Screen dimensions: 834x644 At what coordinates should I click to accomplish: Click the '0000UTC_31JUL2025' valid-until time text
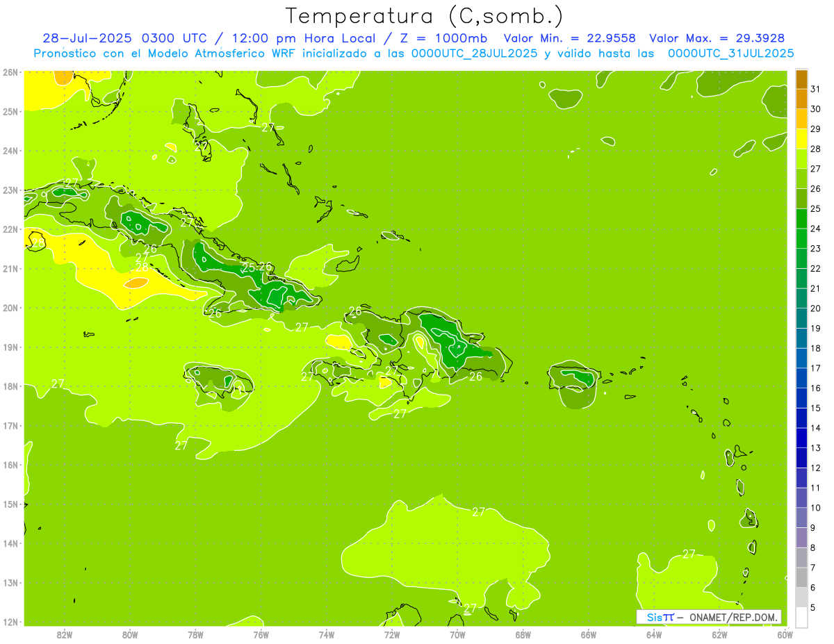[x=731, y=53]
